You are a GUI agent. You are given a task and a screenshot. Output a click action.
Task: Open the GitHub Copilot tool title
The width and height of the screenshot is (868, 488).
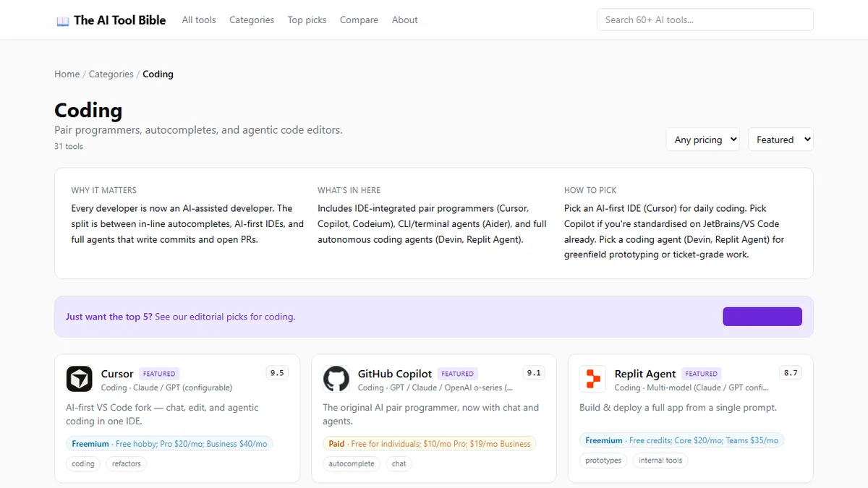[395, 374]
